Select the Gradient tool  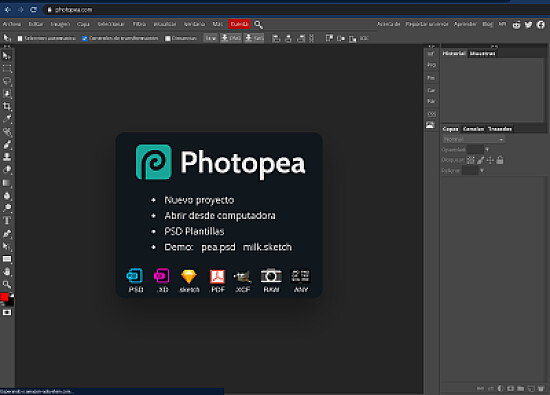pyautogui.click(x=7, y=182)
